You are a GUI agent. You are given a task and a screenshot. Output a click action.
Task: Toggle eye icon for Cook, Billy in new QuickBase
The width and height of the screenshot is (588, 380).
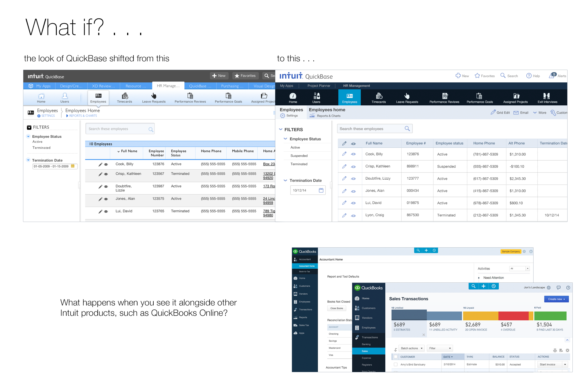click(x=353, y=154)
